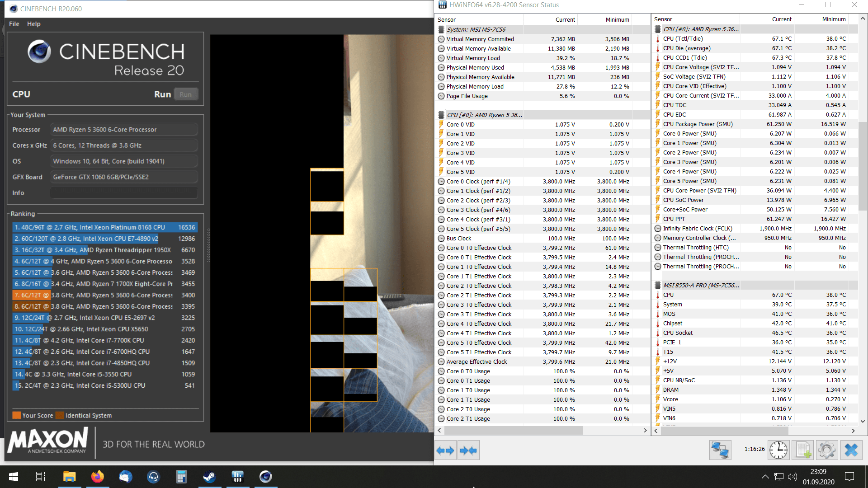Switch to Firefox in the taskbar
This screenshot has height=488, width=868.
97,477
